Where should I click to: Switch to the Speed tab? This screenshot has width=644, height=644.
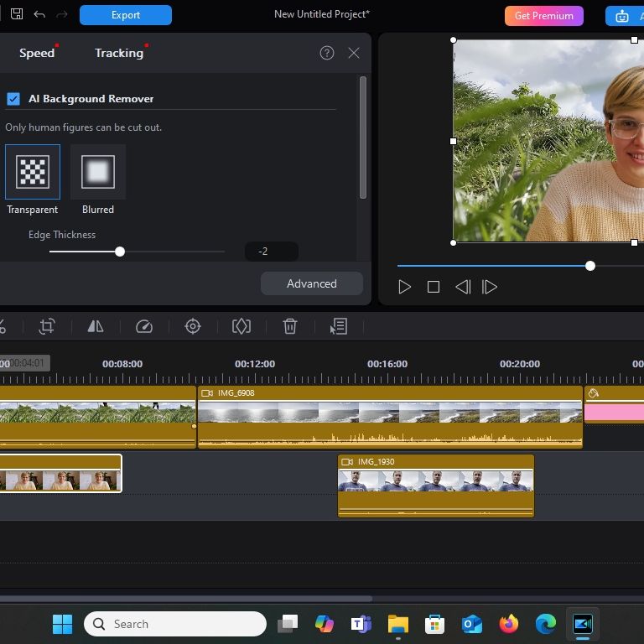coord(37,53)
